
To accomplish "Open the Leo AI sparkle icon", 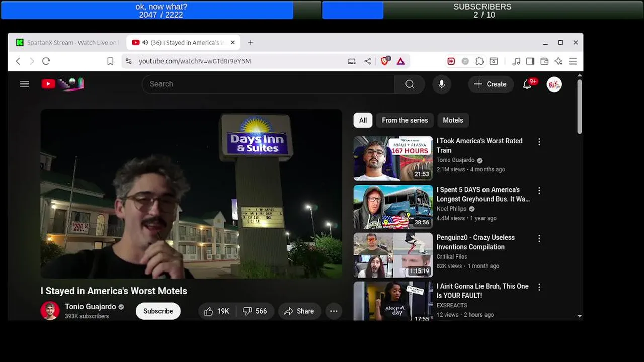I will click(558, 61).
